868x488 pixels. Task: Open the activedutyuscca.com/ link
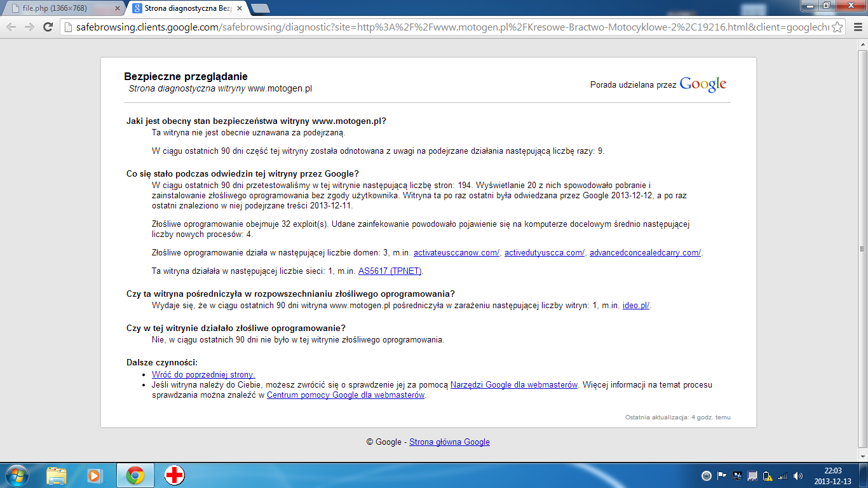click(545, 253)
